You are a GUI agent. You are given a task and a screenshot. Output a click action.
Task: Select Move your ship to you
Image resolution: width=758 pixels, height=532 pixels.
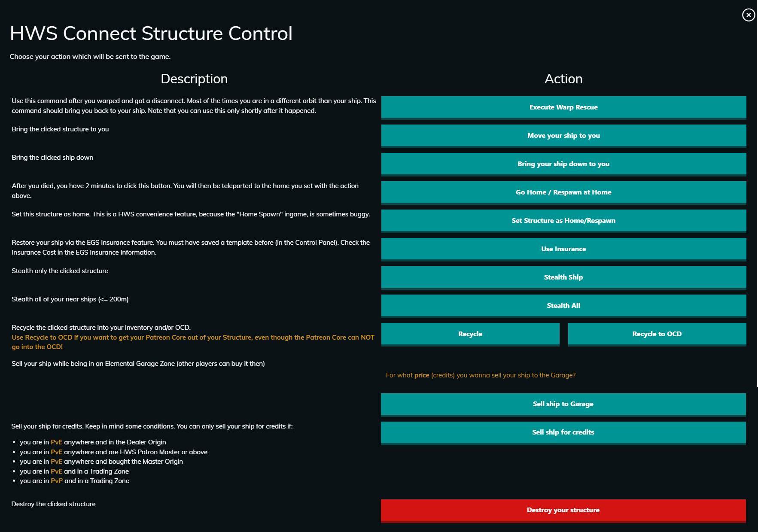coord(563,136)
